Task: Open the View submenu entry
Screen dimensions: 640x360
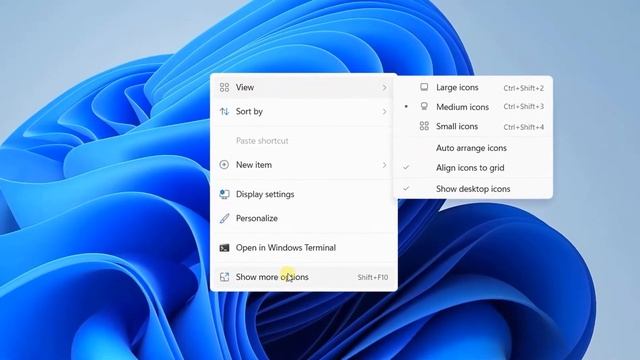Action: [x=303, y=87]
